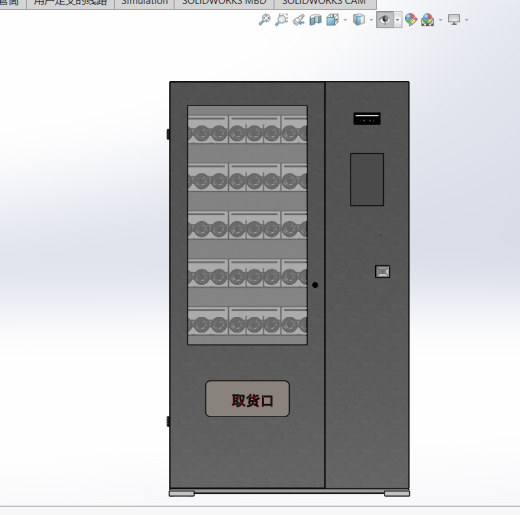This screenshot has width=520, height=515.
Task: Open the Apply Scene icon
Action: (428, 20)
